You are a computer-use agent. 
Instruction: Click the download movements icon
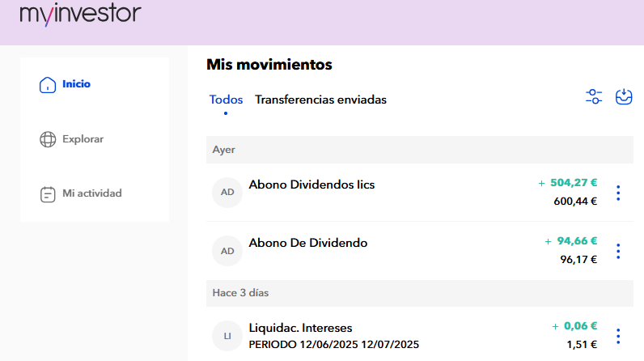tap(624, 97)
